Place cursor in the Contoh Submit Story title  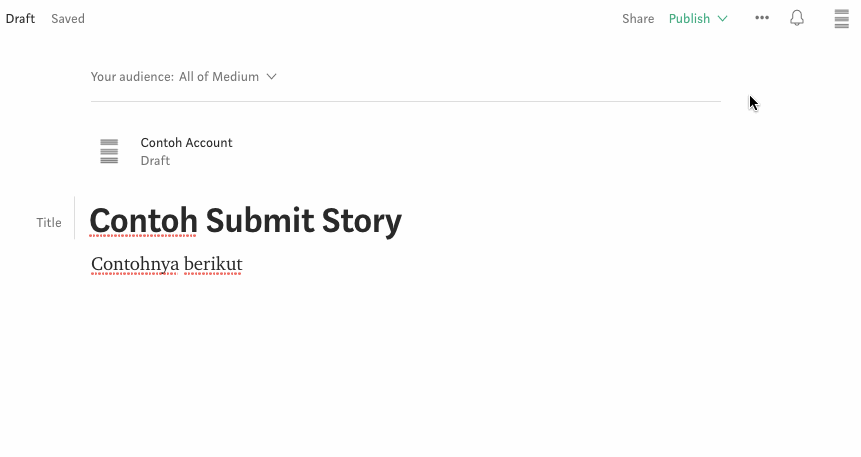click(245, 221)
